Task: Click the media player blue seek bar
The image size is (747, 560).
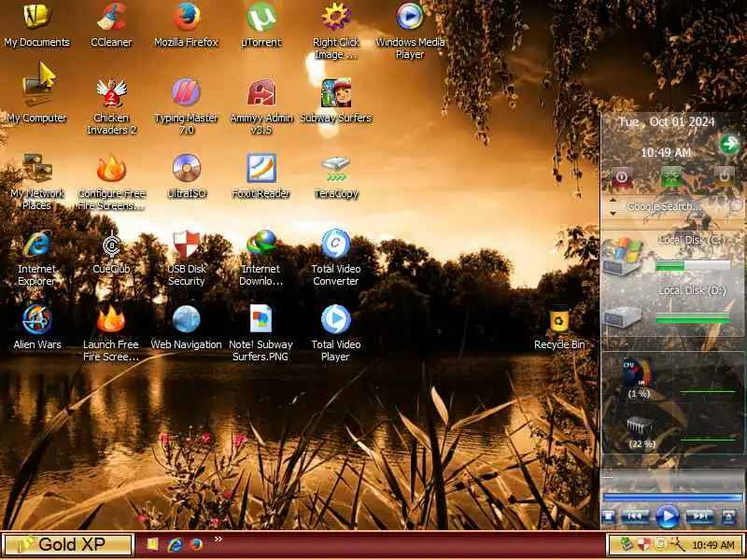Action: point(672,497)
